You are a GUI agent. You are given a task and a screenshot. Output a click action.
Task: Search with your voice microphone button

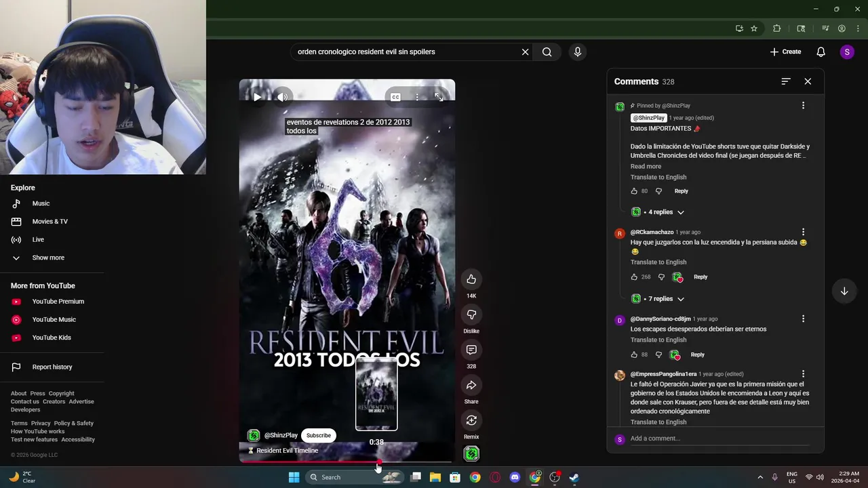[x=578, y=52]
